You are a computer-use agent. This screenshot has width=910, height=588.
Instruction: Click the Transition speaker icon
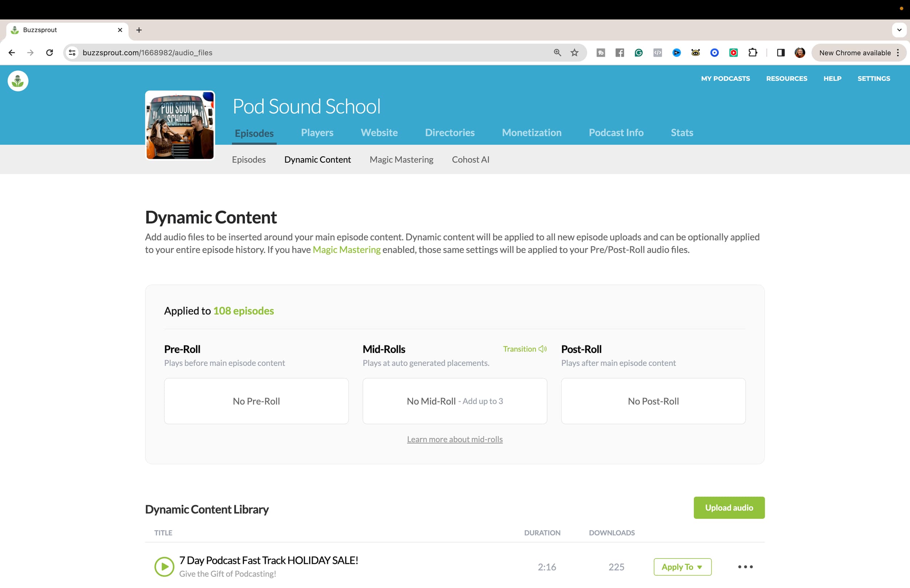click(543, 349)
